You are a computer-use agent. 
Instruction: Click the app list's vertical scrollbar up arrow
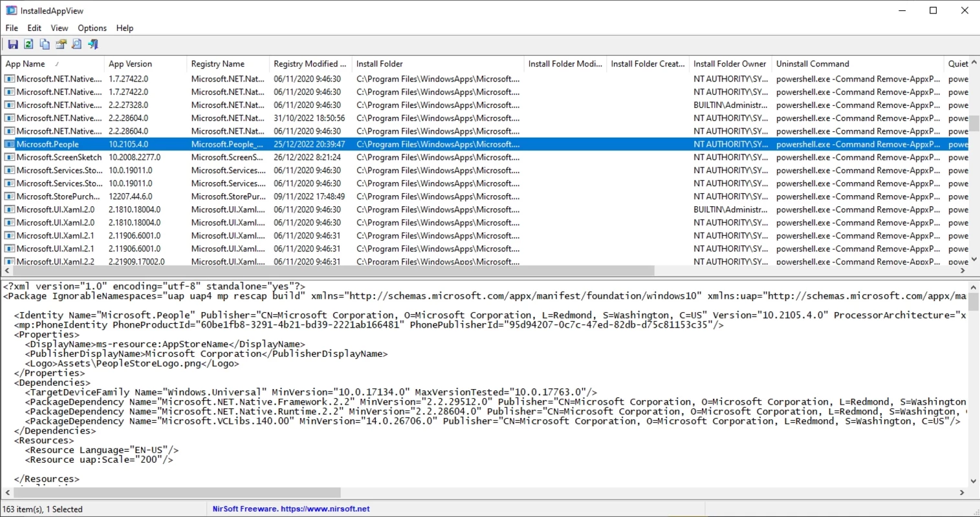974,63
